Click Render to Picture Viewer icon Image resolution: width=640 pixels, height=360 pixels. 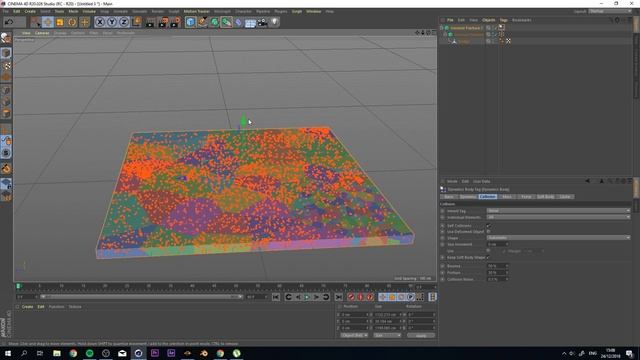tap(163, 22)
